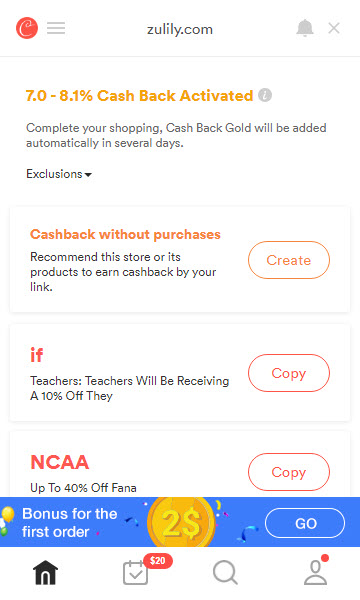Open the profile account tab
The image size is (360, 600).
click(315, 573)
